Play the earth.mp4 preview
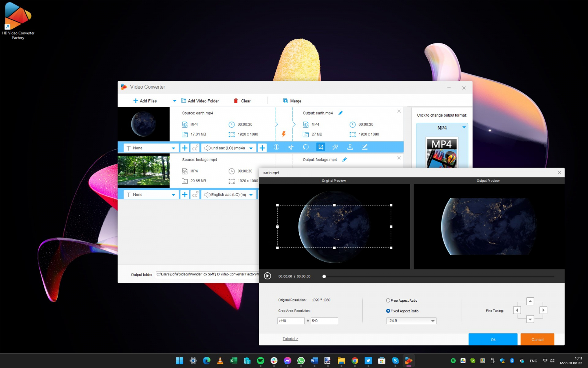The width and height of the screenshot is (588, 368). [268, 276]
